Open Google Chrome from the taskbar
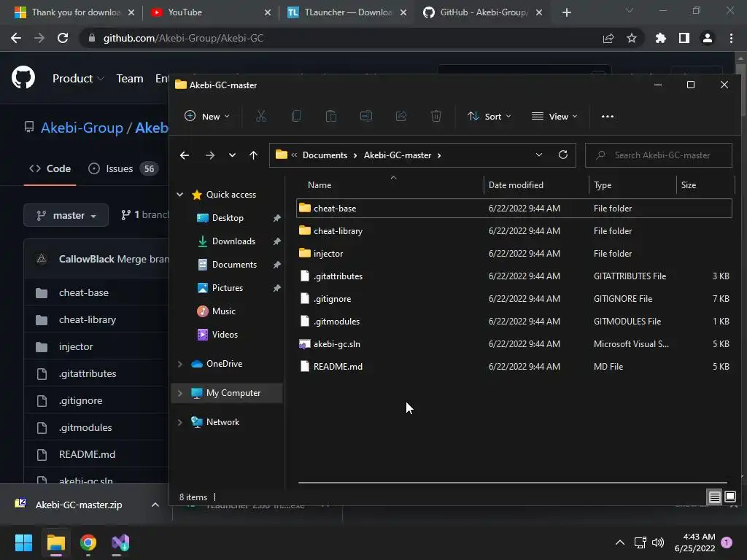The image size is (747, 560). click(x=88, y=542)
